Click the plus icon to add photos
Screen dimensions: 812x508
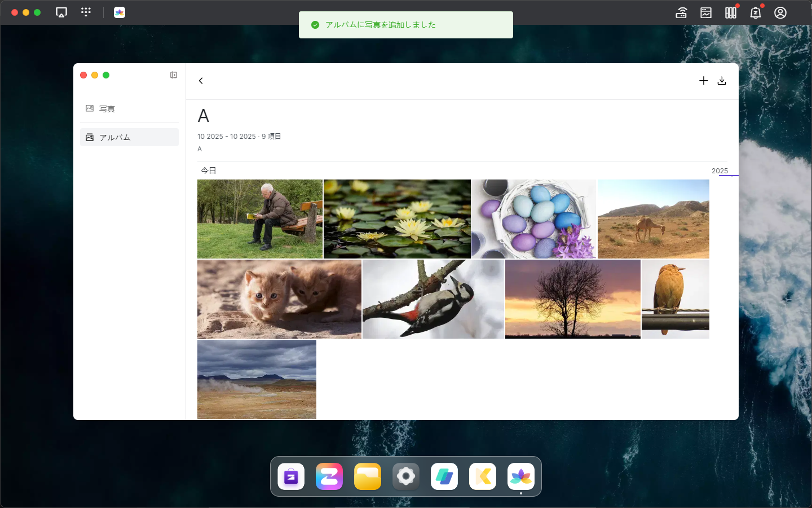pyautogui.click(x=703, y=81)
